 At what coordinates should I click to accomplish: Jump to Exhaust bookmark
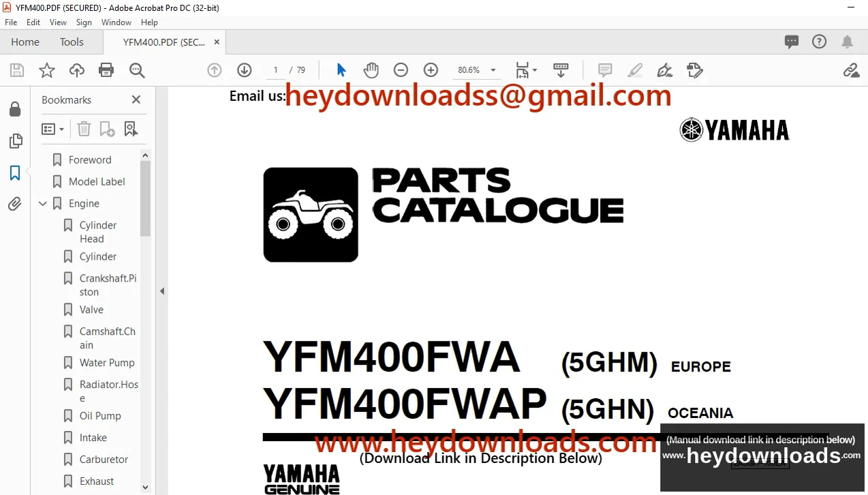coord(97,481)
